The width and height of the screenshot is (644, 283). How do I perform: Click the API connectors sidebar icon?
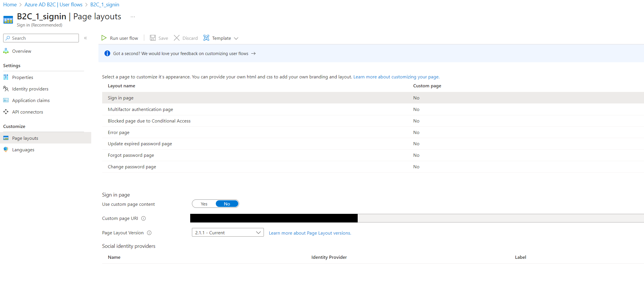pos(6,112)
